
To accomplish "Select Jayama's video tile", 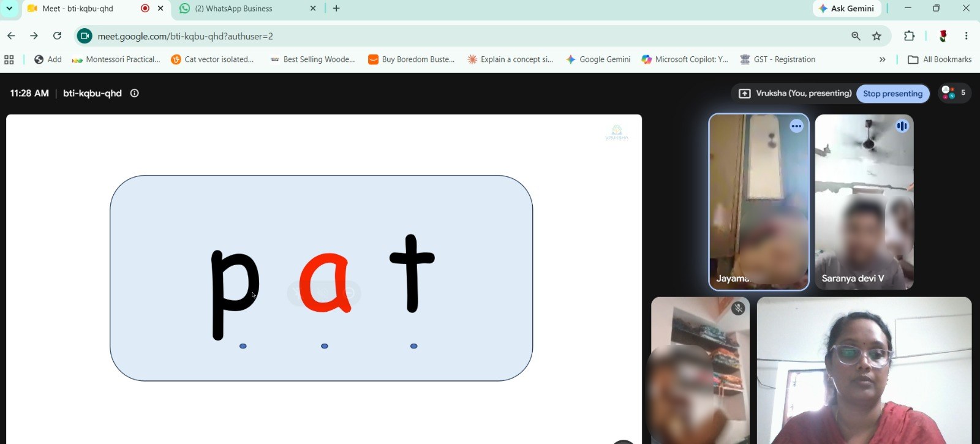I will point(759,202).
